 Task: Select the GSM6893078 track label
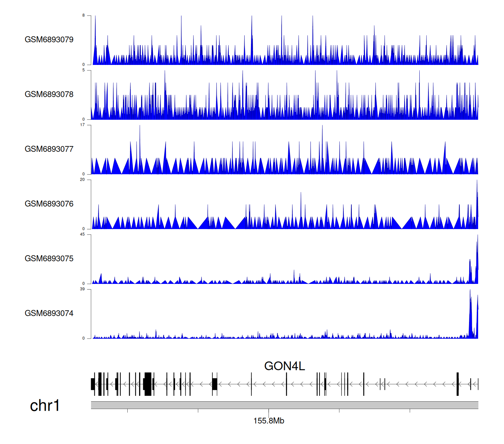pos(49,95)
